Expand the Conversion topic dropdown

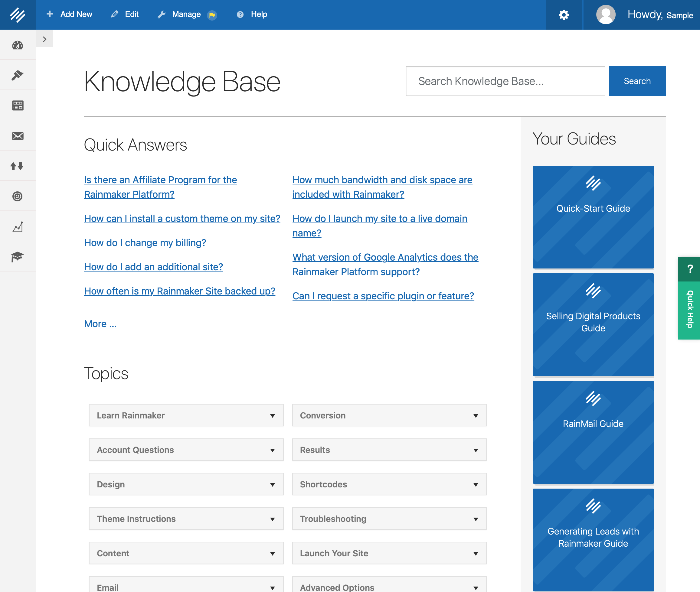pos(389,415)
